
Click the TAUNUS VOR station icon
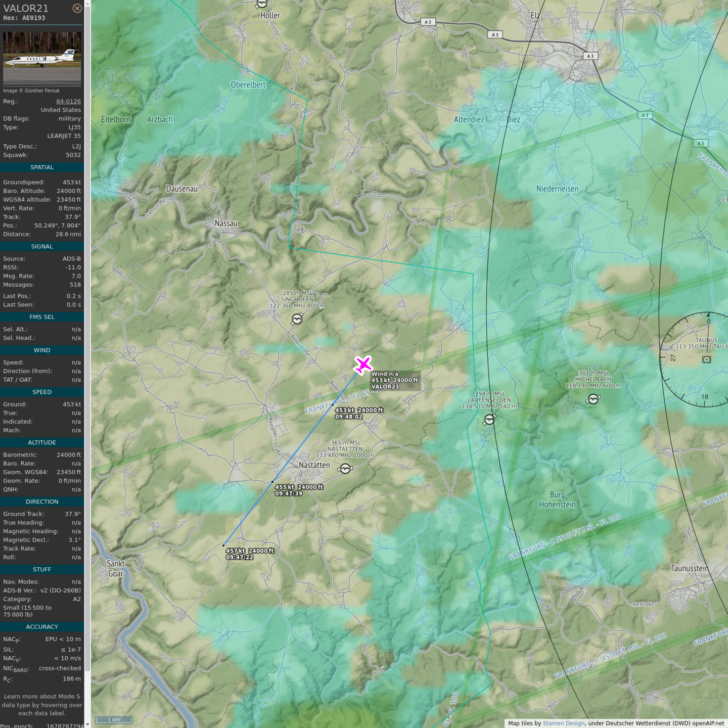(x=706, y=359)
